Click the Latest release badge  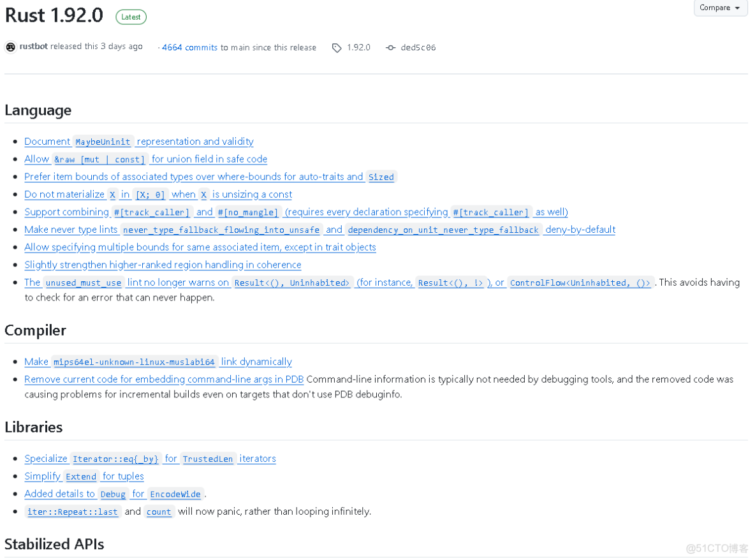pos(131,17)
